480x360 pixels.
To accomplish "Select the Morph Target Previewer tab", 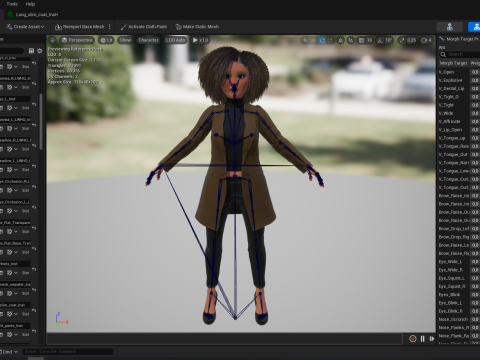I will (459, 39).
